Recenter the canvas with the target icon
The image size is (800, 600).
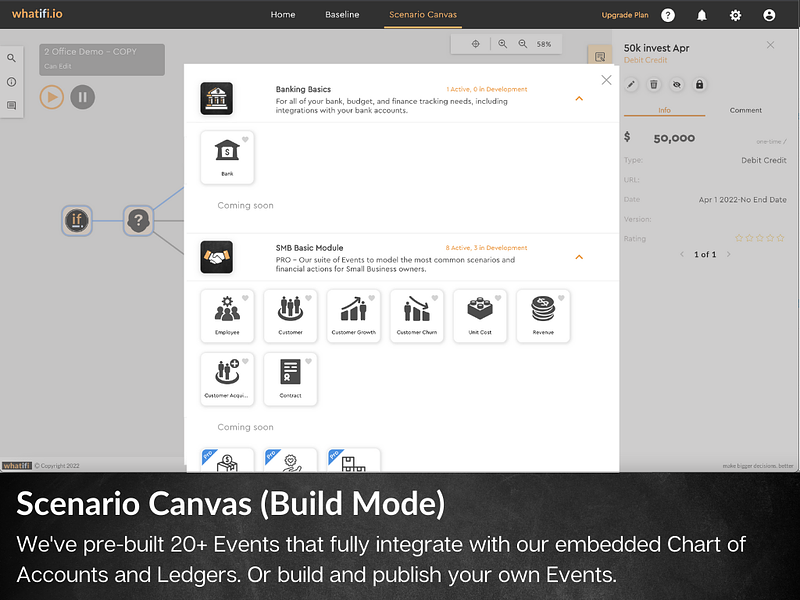pyautogui.click(x=476, y=44)
